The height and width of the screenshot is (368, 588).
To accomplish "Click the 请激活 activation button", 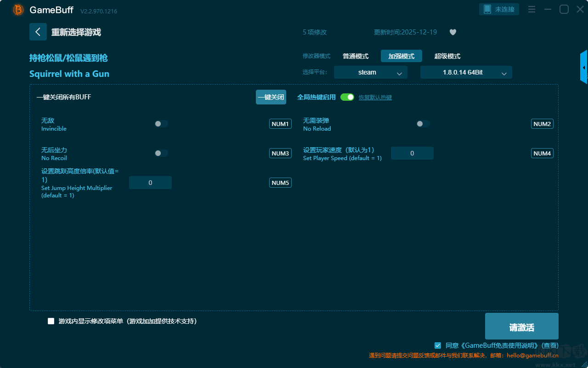I will click(521, 326).
